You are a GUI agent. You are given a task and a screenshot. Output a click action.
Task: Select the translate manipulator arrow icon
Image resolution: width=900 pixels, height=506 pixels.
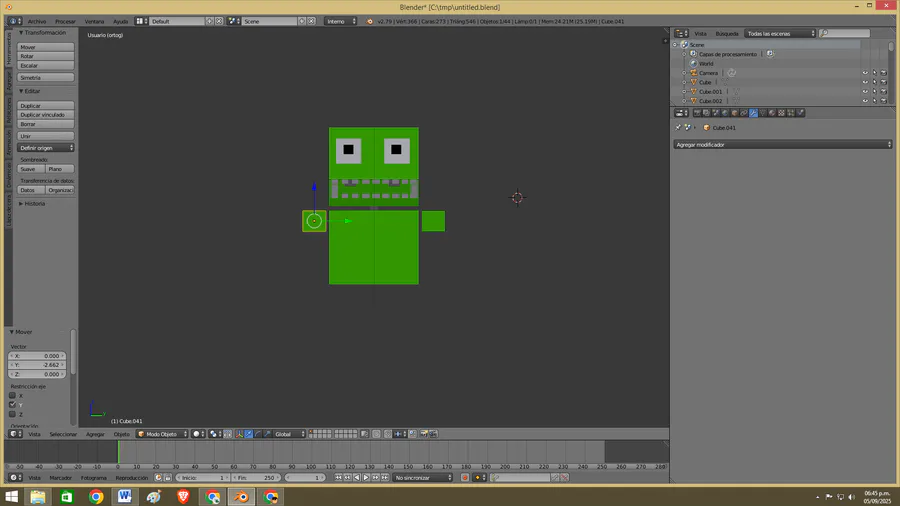click(249, 434)
